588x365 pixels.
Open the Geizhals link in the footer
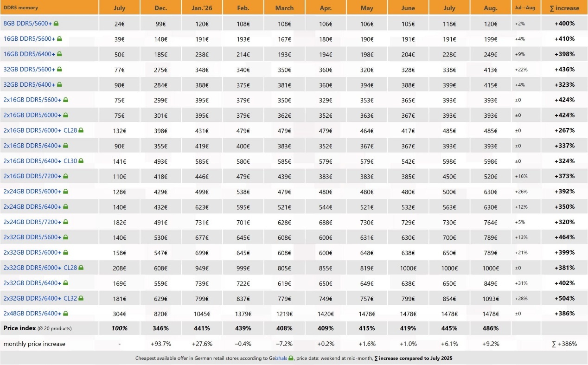coord(278,358)
